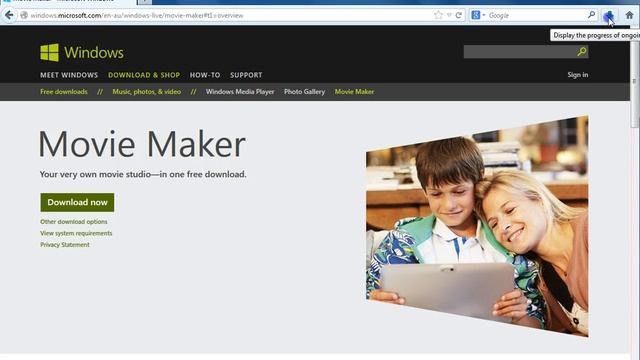Click the Sign in link
Screen dimensions: 640x360
(x=578, y=75)
